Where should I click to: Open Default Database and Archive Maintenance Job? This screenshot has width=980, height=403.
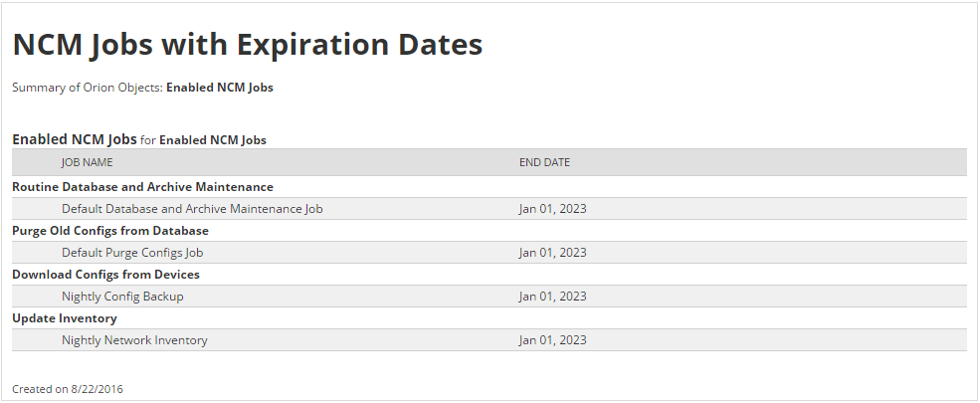coord(192,209)
